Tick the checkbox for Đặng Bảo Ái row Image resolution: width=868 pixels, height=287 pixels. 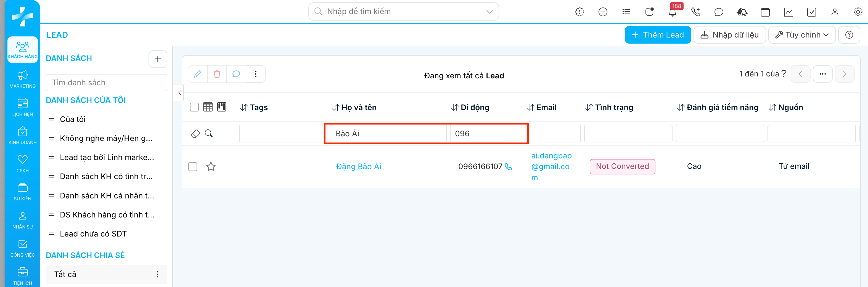193,167
